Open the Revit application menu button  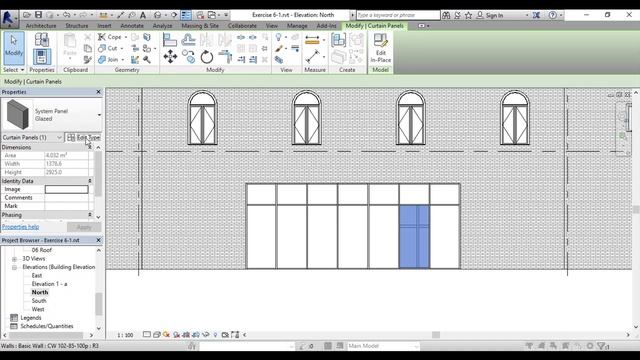9,19
